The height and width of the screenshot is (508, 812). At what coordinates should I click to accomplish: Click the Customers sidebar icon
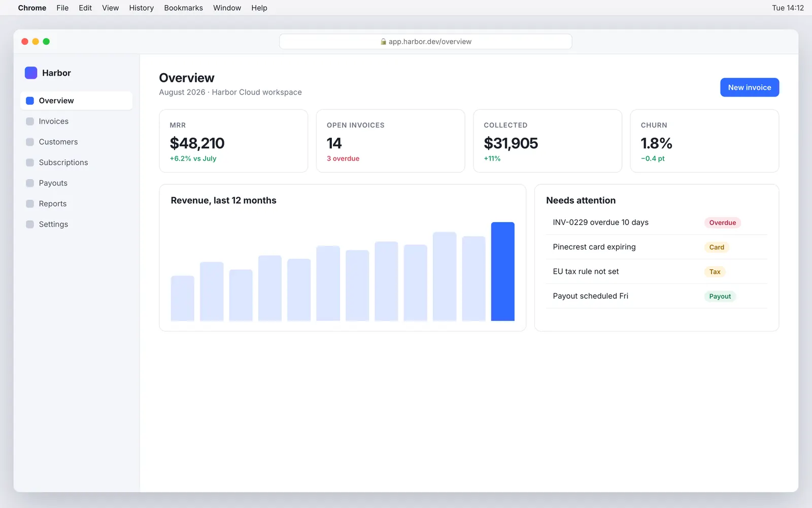tap(30, 142)
